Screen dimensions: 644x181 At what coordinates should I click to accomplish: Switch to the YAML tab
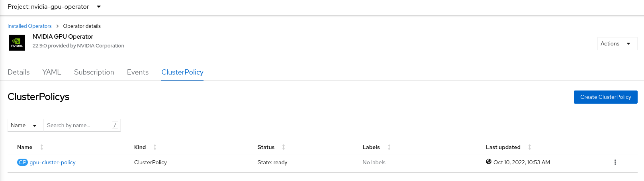[52, 72]
